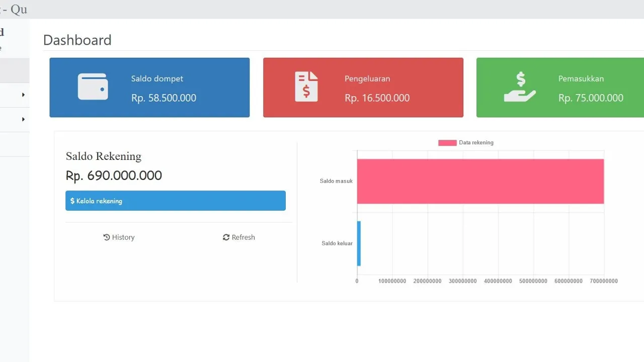Viewport: 644px width, 362px height.
Task: Expand the first sidebar submenu arrow
Action: (x=23, y=95)
